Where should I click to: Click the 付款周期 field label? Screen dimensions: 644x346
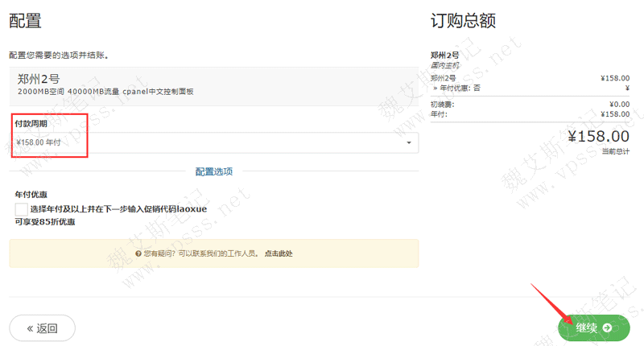31,125
